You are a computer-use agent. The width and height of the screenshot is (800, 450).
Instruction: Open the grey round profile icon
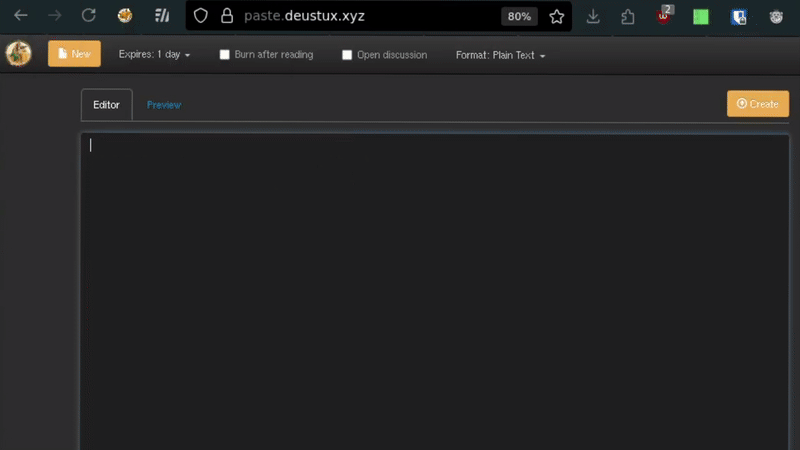click(x=776, y=17)
